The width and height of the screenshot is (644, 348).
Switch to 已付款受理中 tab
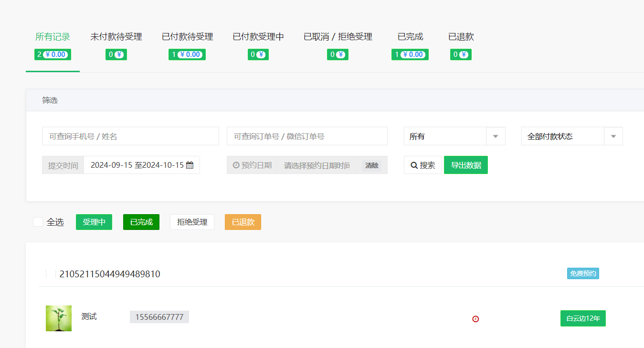258,37
